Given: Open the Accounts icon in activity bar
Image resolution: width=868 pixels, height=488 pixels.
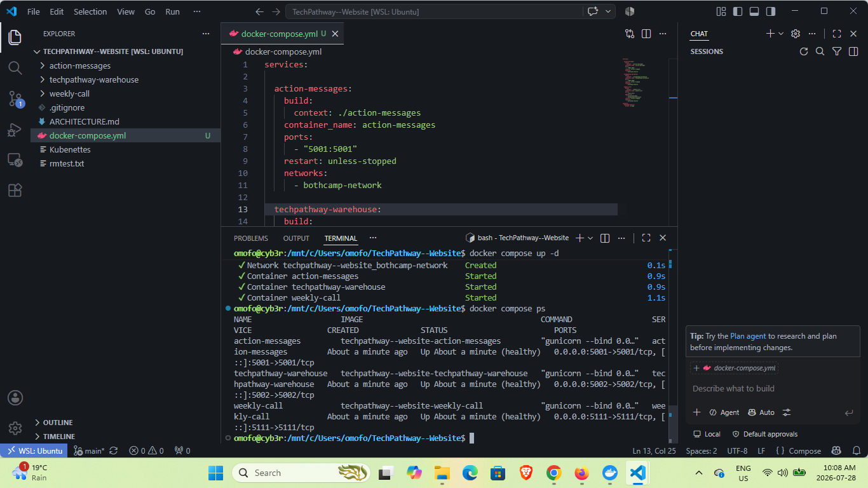Looking at the screenshot, I should (x=15, y=398).
